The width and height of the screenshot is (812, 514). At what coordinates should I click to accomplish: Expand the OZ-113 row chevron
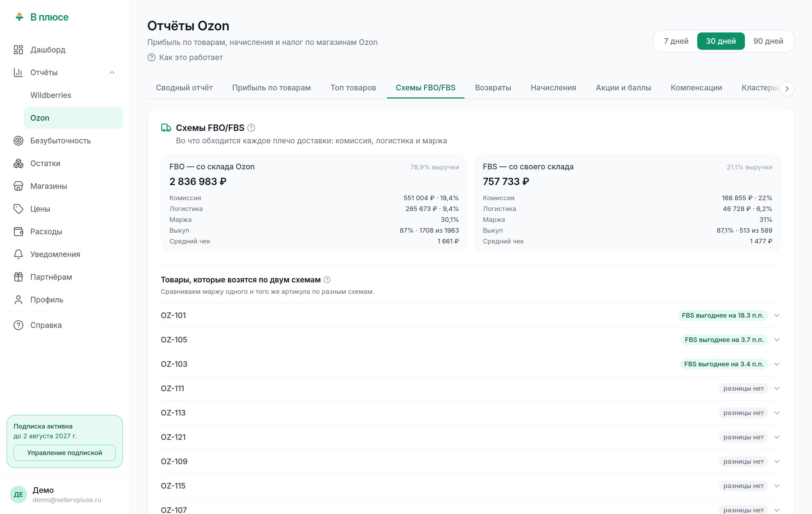[x=777, y=413]
